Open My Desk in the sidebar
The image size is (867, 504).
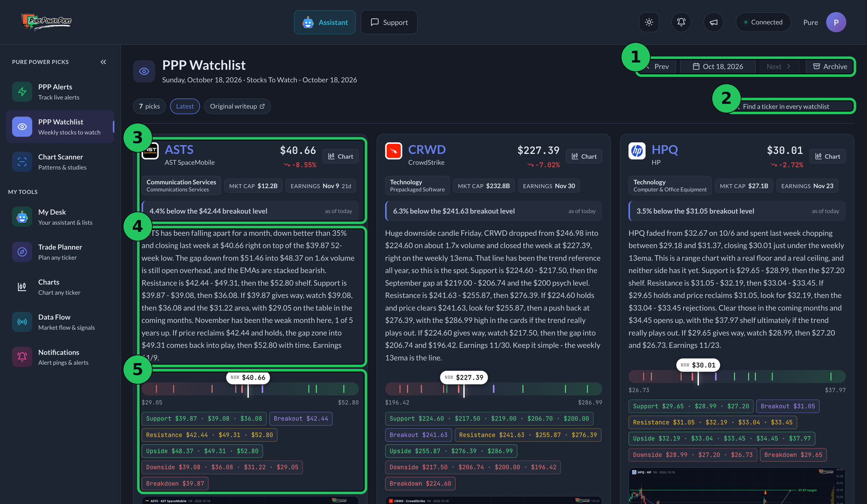tap(60, 217)
